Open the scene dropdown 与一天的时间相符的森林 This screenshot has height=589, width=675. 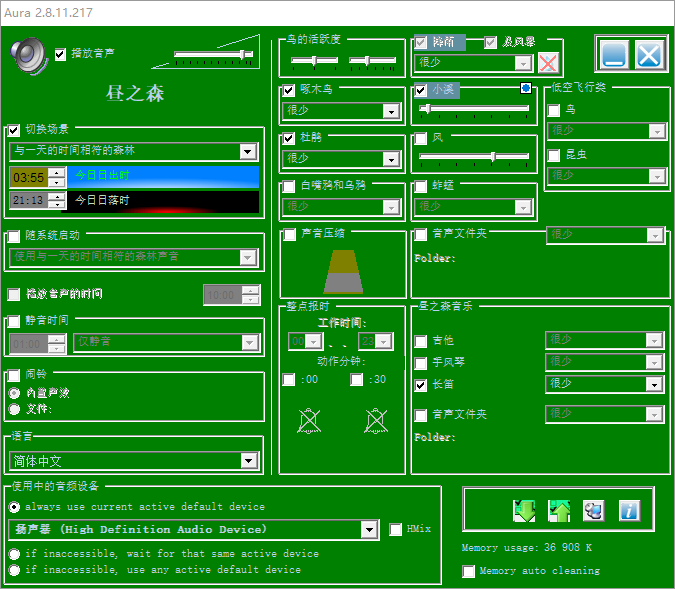coord(133,152)
